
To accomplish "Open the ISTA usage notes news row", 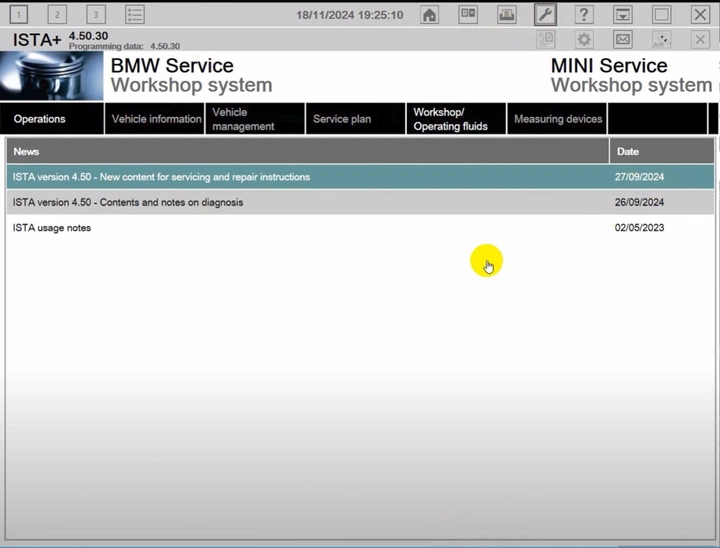I will tap(360, 228).
